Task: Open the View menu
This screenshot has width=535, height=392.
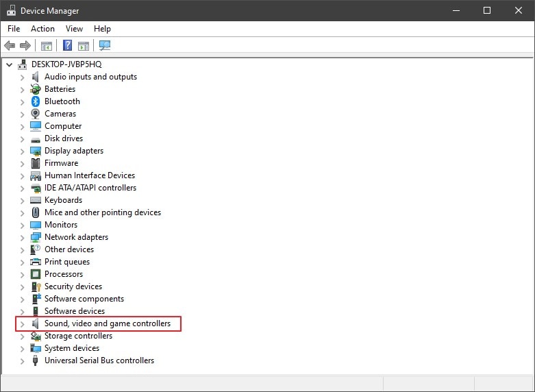Action: pos(74,29)
